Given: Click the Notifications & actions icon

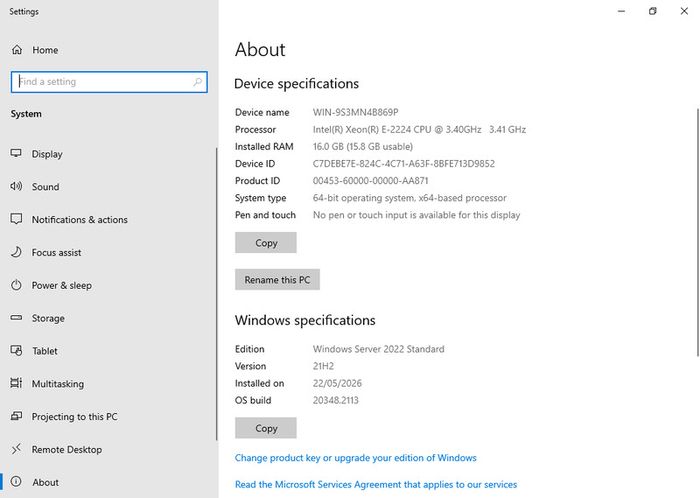Looking at the screenshot, I should [16, 219].
